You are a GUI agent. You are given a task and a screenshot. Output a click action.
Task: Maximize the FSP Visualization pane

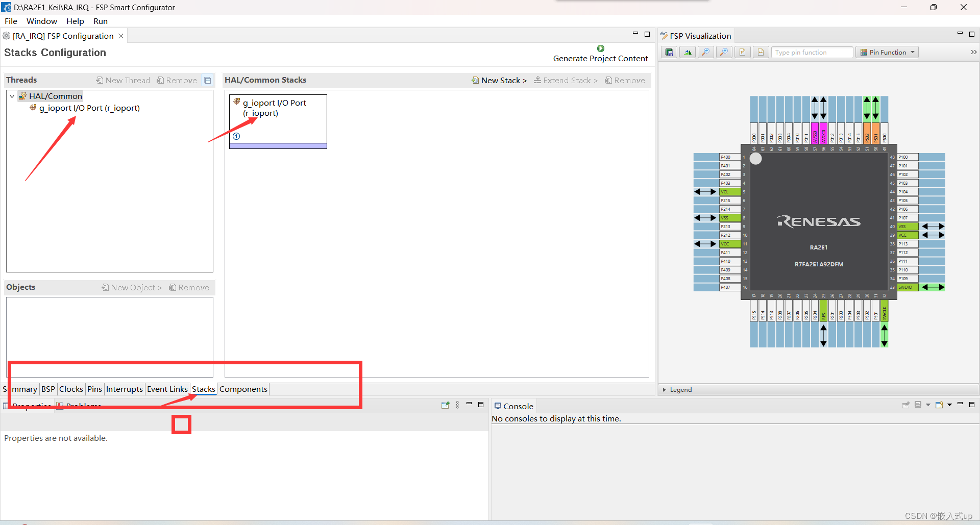click(x=972, y=34)
